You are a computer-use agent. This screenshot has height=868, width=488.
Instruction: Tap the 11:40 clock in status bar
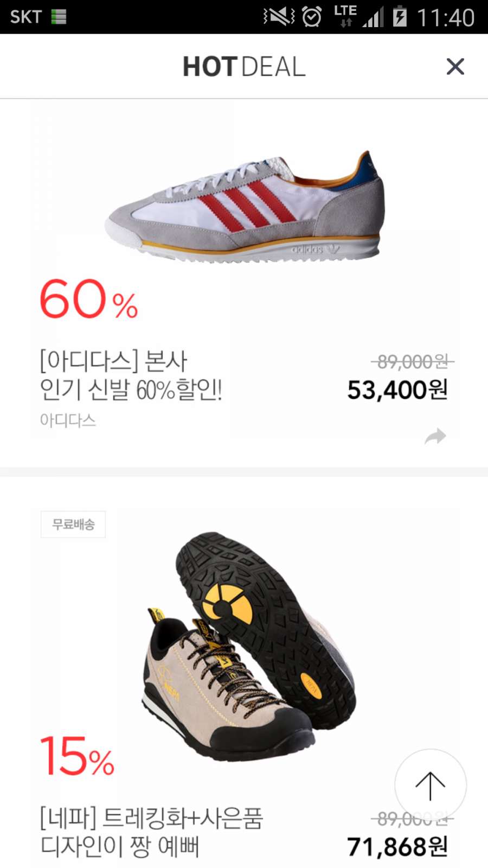(x=446, y=17)
